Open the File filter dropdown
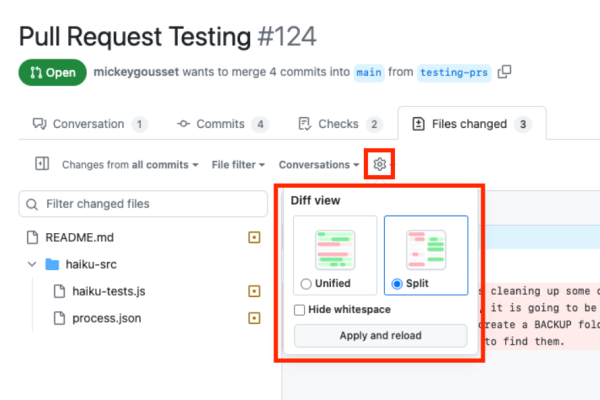Screen dimensions: 600x400 click(x=238, y=165)
